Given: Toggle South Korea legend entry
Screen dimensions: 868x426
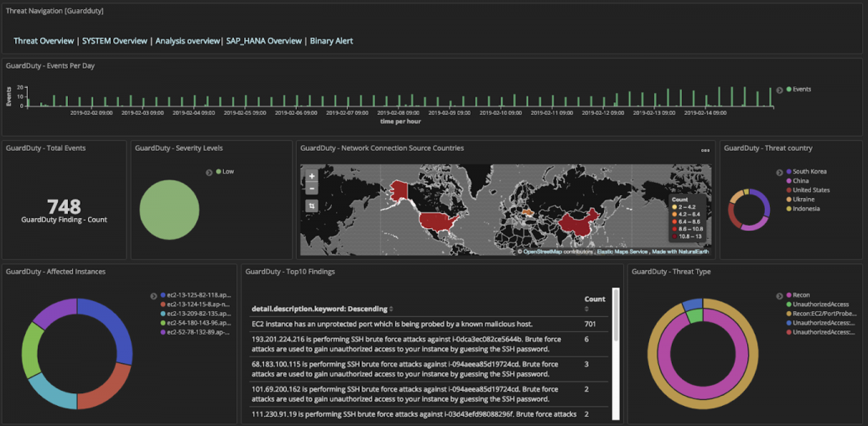Looking at the screenshot, I should (805, 172).
